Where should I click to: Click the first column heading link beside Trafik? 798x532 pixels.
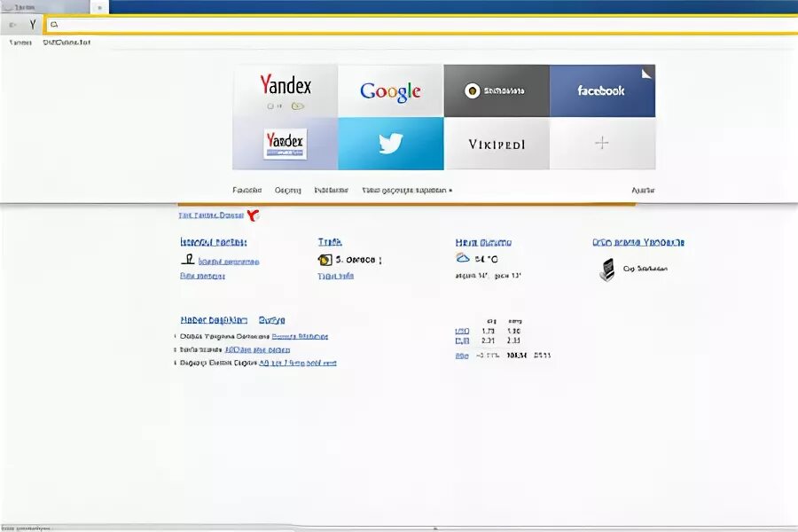(214, 242)
